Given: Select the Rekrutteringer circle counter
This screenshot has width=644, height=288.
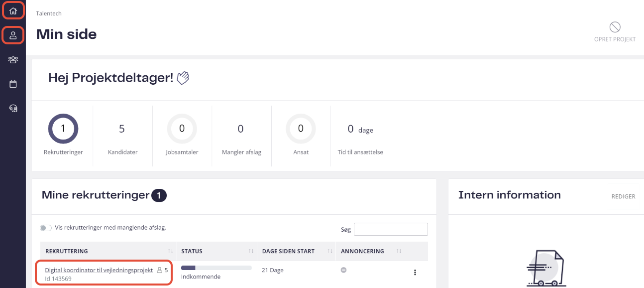Looking at the screenshot, I should (x=63, y=129).
